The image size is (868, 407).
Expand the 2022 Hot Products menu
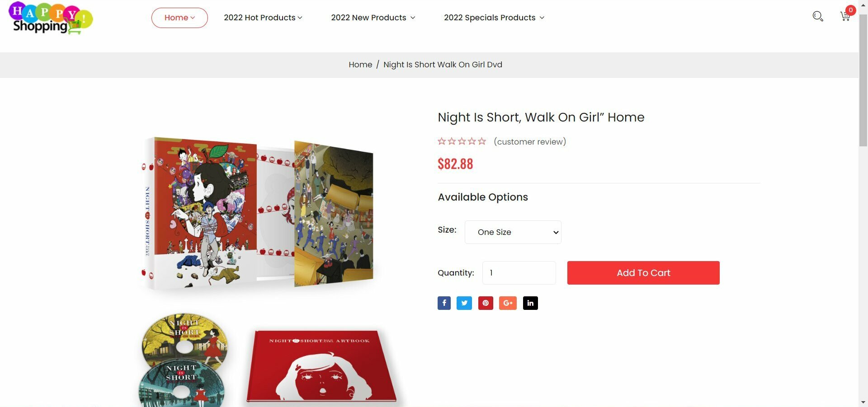263,18
